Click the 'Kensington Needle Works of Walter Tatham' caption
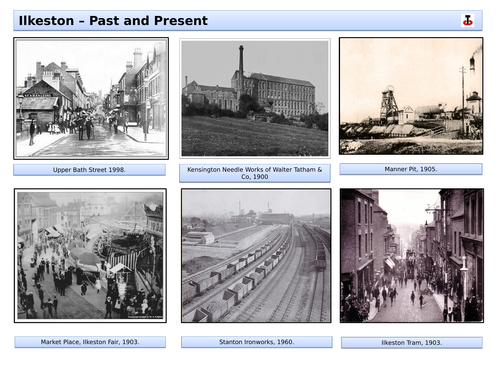This screenshot has height=375, width=500. click(255, 173)
